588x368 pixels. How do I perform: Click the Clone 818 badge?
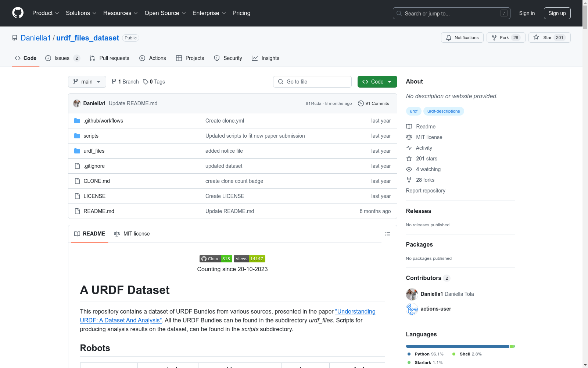[x=216, y=259]
